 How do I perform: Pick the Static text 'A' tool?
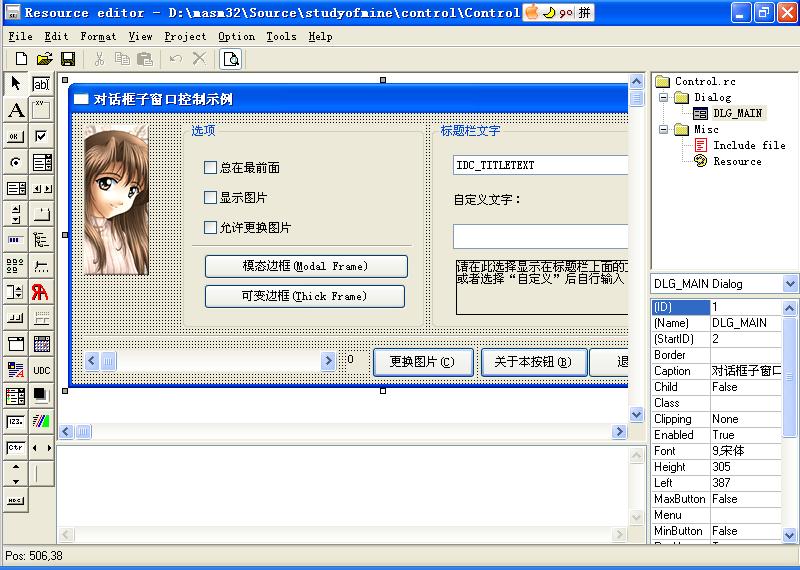pyautogui.click(x=16, y=110)
